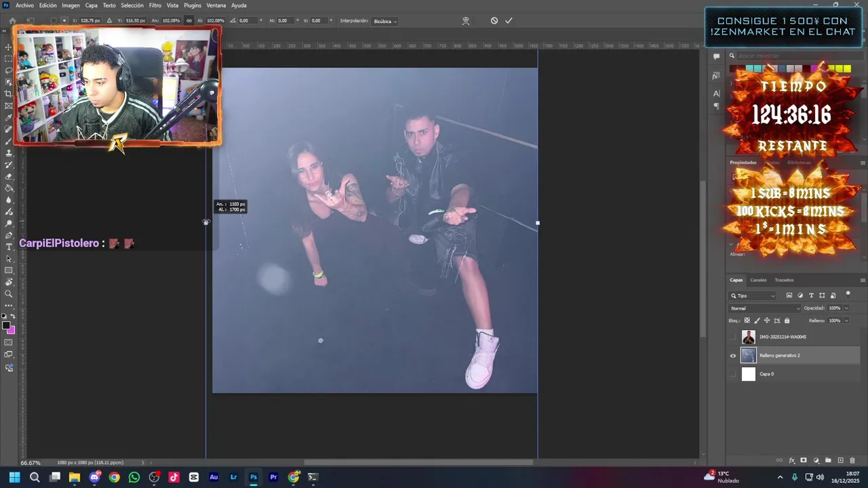Image resolution: width=868 pixels, height=488 pixels.
Task: Click the magenta background color swatch
Action: pyautogui.click(x=12, y=330)
